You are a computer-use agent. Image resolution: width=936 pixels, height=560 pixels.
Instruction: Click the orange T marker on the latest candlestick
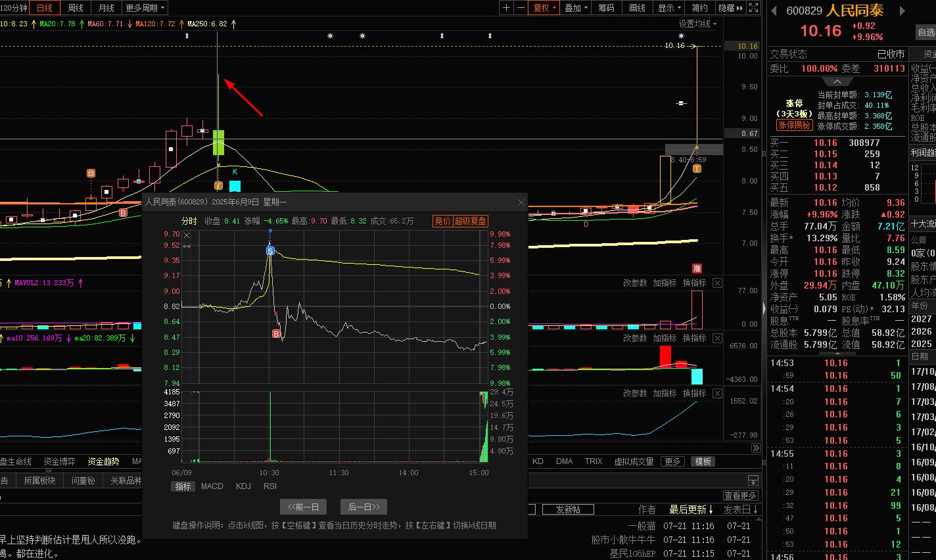pyautogui.click(x=697, y=169)
